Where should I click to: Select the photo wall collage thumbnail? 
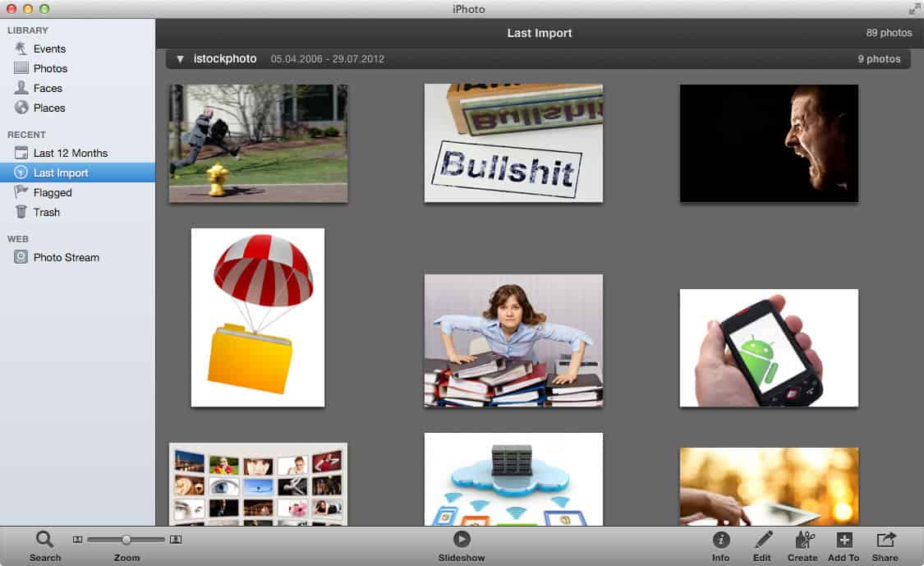click(258, 485)
